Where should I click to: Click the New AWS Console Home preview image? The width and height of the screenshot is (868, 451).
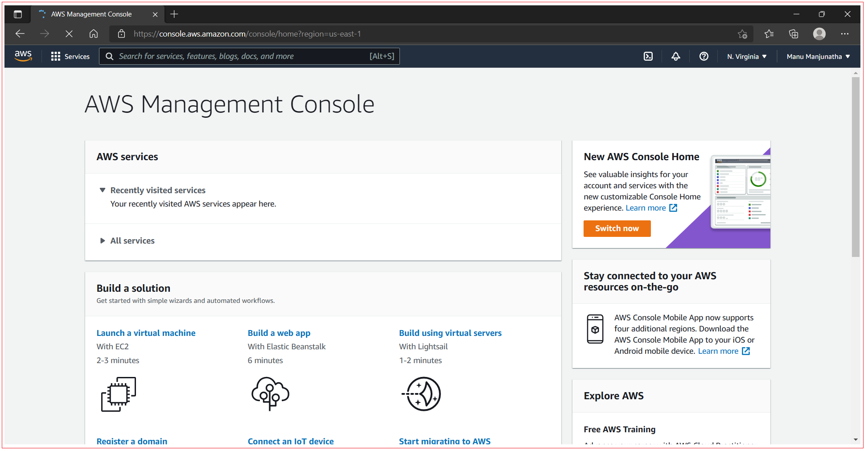[x=740, y=192]
